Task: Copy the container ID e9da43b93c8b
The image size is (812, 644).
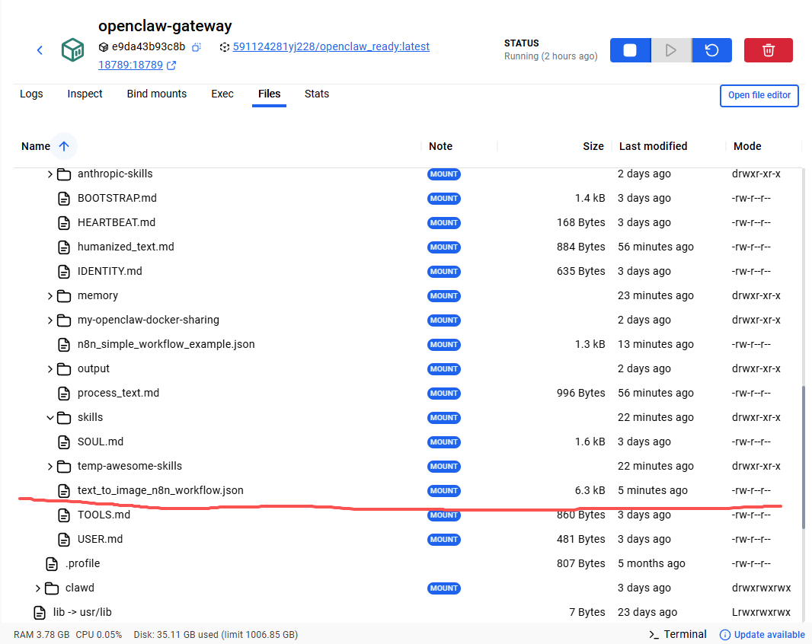Action: pos(196,47)
